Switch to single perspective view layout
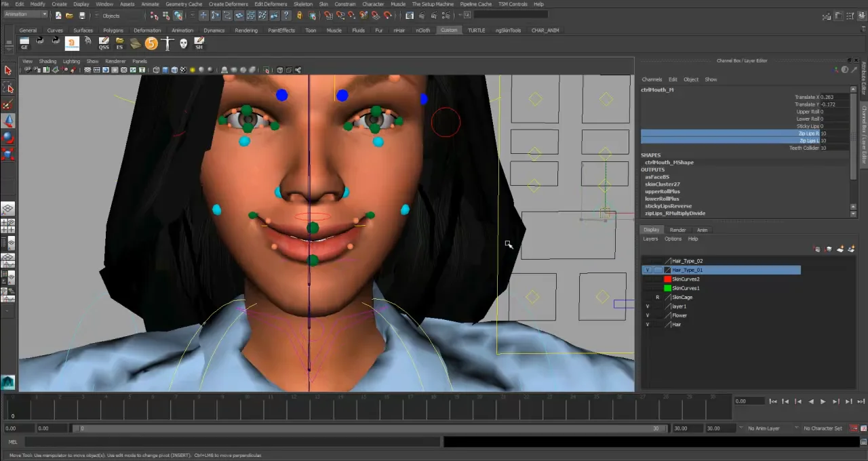The width and height of the screenshot is (868, 461). [x=8, y=209]
